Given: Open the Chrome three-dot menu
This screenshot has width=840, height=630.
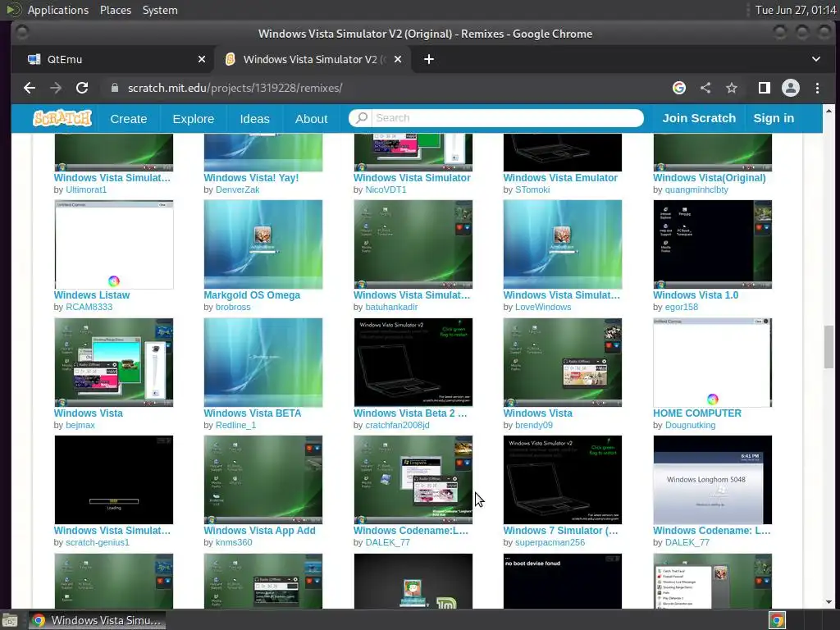Looking at the screenshot, I should [x=818, y=88].
